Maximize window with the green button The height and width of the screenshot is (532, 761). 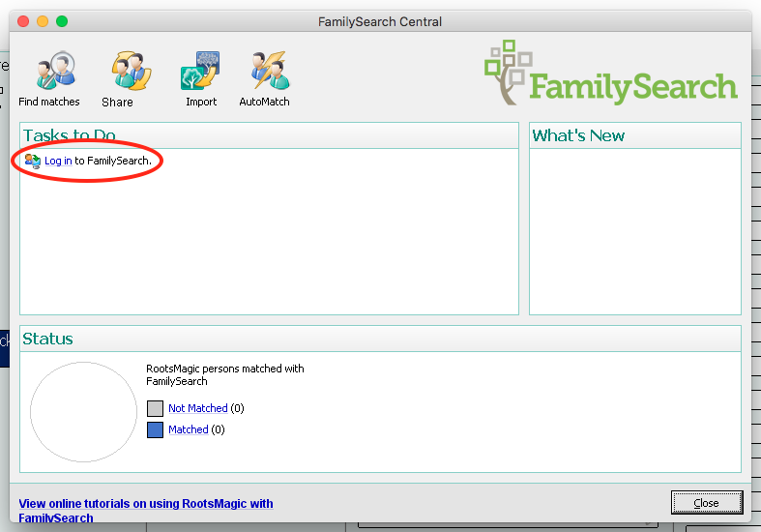[62, 21]
